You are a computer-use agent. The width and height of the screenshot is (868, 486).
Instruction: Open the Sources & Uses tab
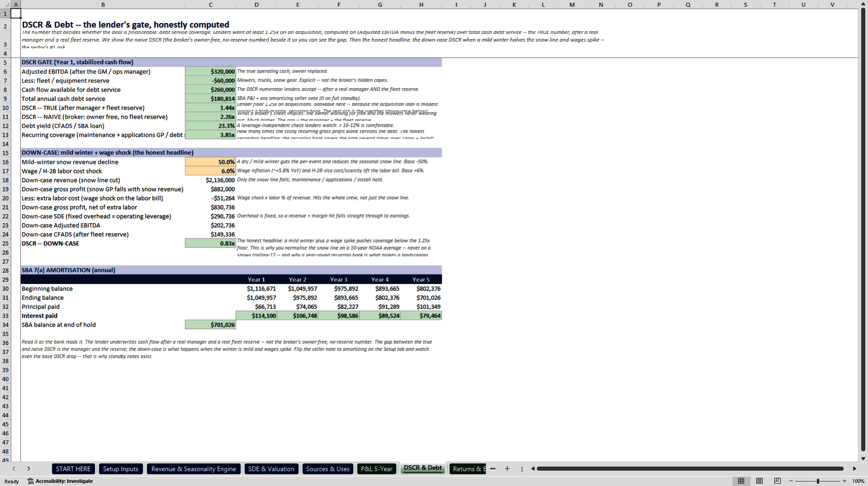coord(328,469)
